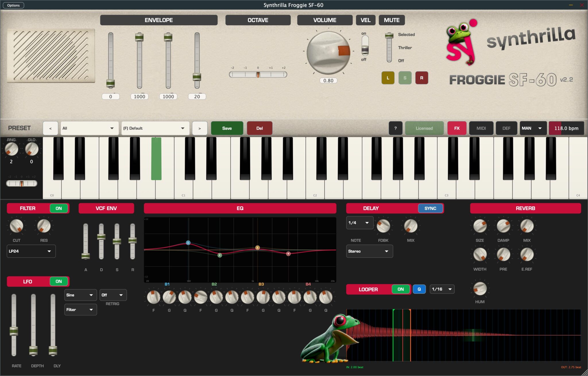Viewport: 588px width, 376px height.
Task: Select the R (right) channel icon
Action: click(x=421, y=78)
